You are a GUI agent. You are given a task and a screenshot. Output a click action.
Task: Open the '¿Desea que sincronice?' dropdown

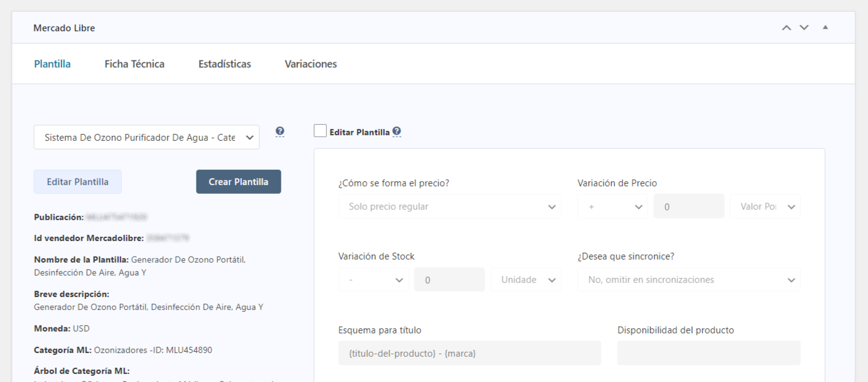tap(689, 280)
